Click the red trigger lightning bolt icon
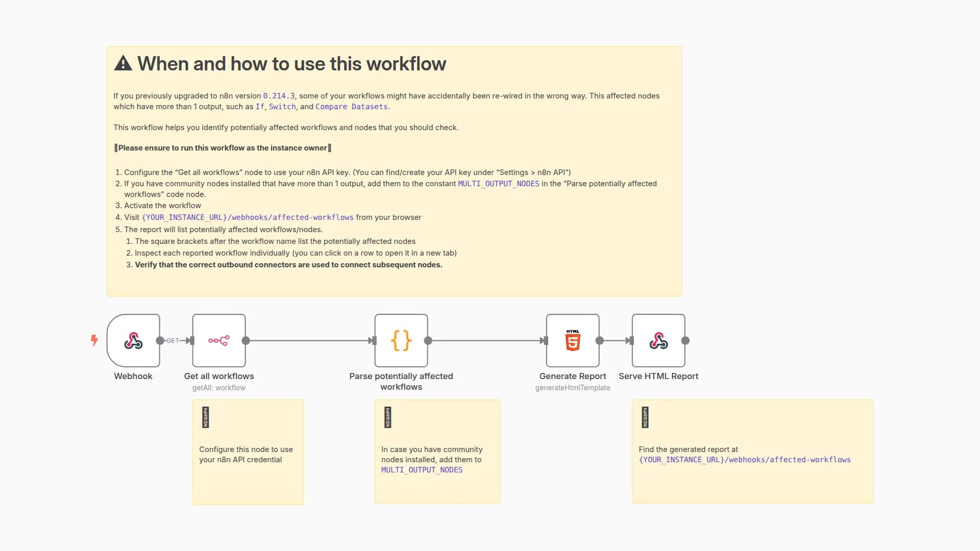Viewport: 980px width, 551px height. (x=94, y=340)
